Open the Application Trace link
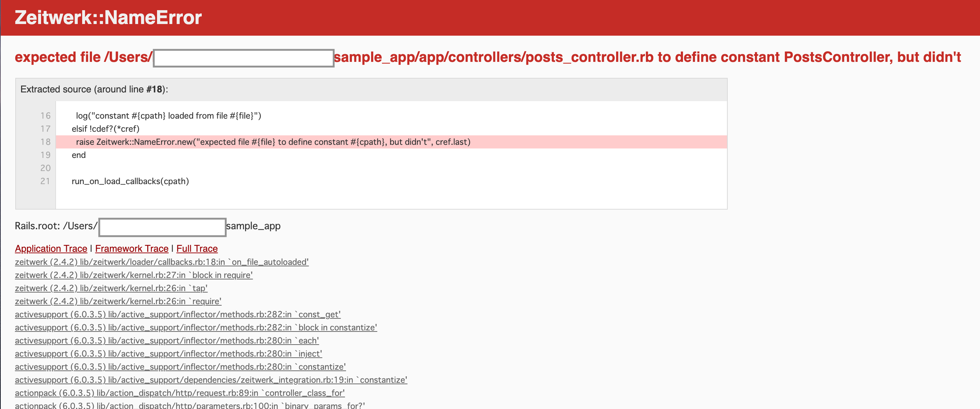980x409 pixels. 51,249
